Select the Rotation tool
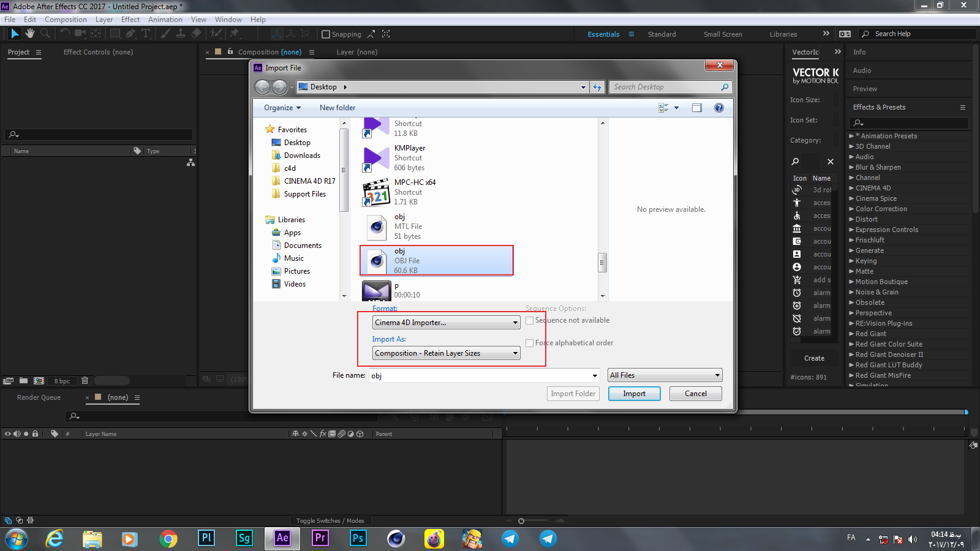 (x=65, y=34)
